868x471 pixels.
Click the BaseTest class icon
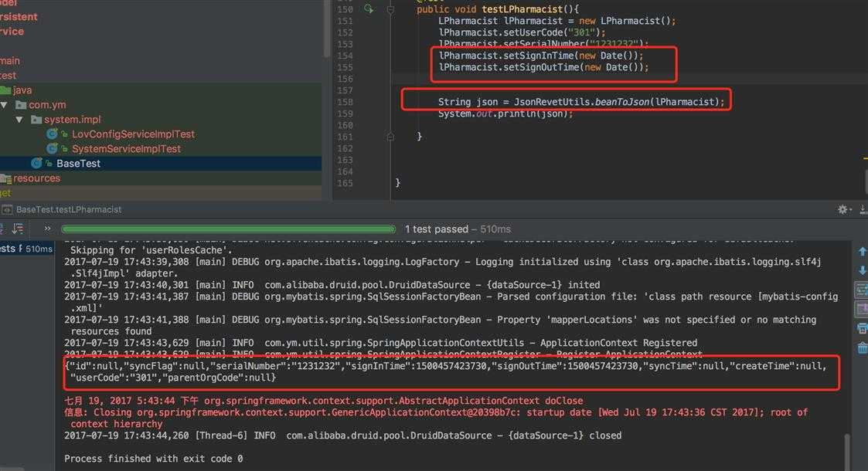pyautogui.click(x=37, y=163)
